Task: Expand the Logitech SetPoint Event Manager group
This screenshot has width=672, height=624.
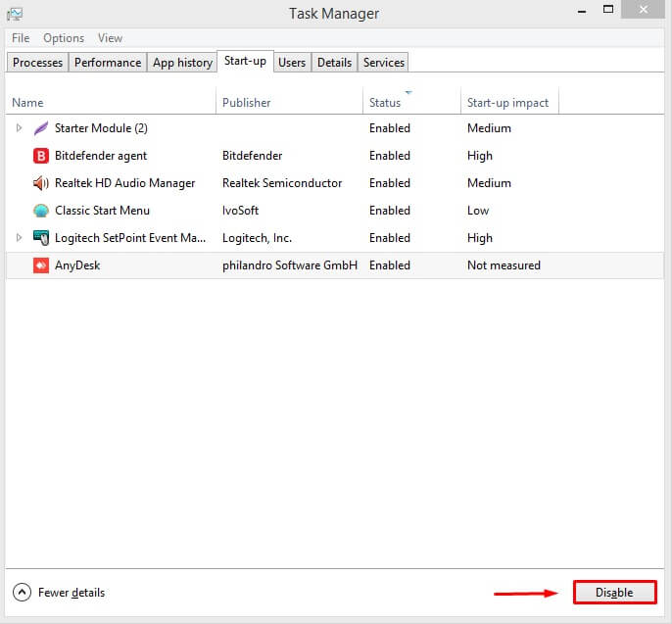Action: pos(19,237)
